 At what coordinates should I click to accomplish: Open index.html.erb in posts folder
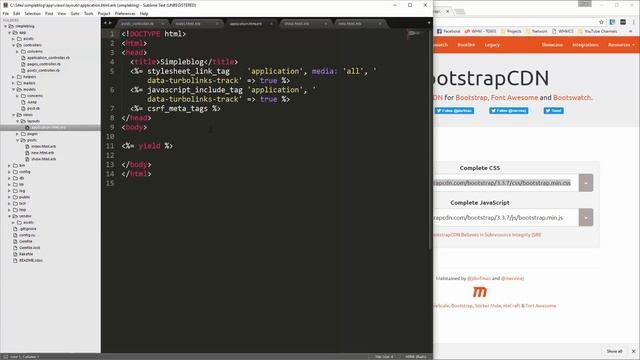(43, 146)
